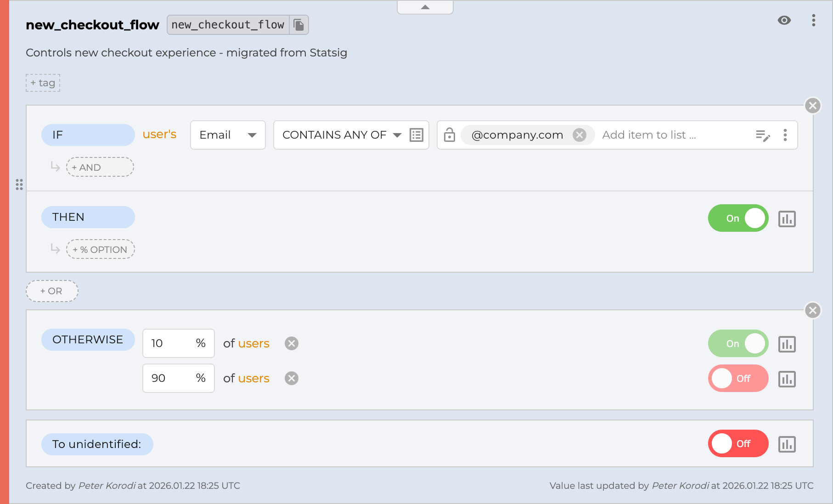The width and height of the screenshot is (833, 504).
Task: View statistics for the 90% Off option
Action: (x=787, y=379)
